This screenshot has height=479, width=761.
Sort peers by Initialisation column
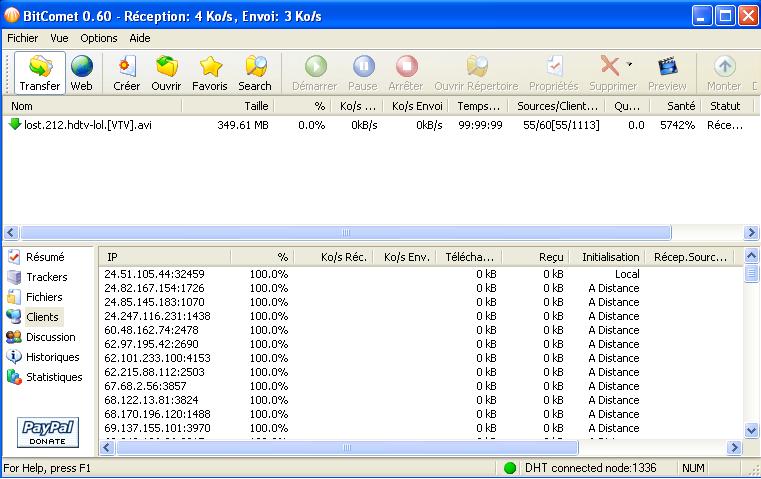[x=607, y=257]
